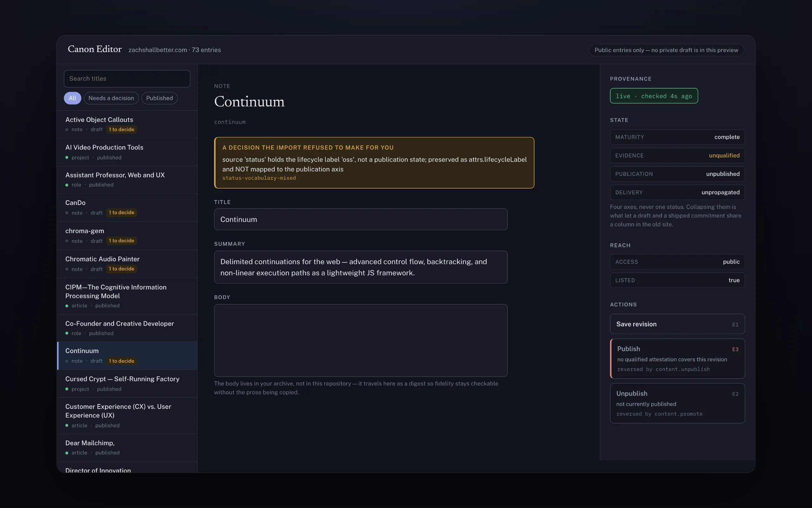Viewport: 812px width, 508px height.
Task: Click the Canon Editor title
Action: tap(95, 49)
